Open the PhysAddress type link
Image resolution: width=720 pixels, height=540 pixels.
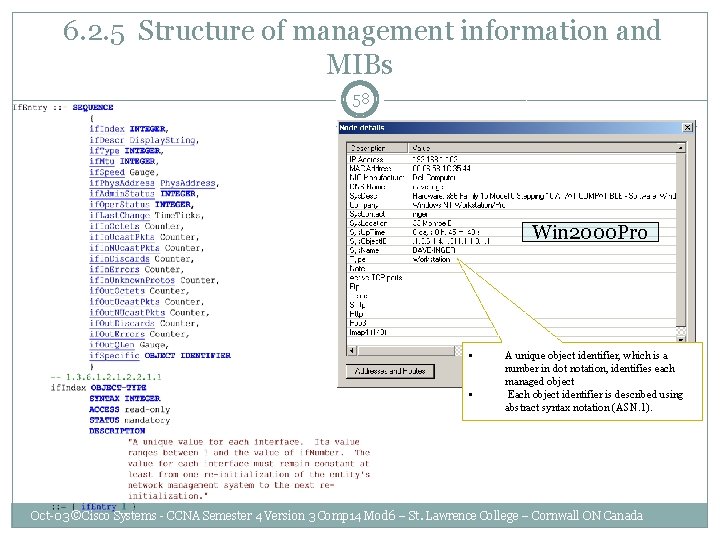click(188, 183)
